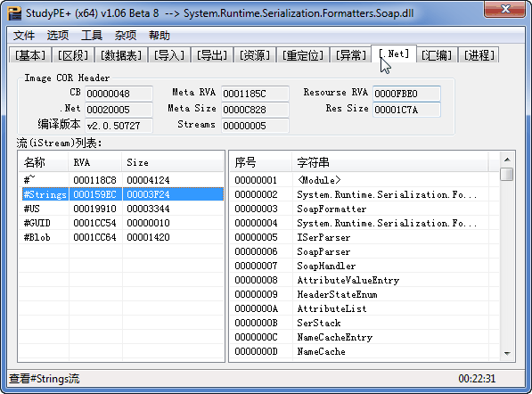Click the Resourse RVA field 0000FBE0
This screenshot has width=532, height=394.
[x=406, y=94]
